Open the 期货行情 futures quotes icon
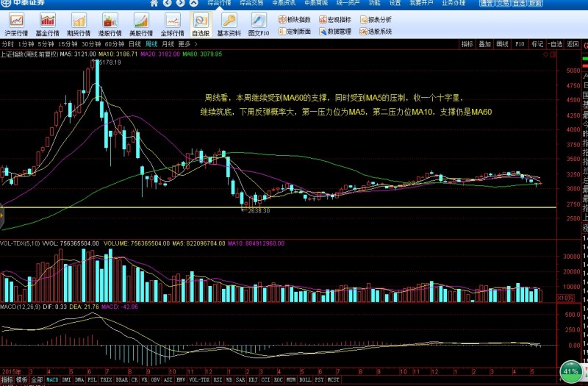Viewport: 588px width, 386px height. pyautogui.click(x=79, y=24)
